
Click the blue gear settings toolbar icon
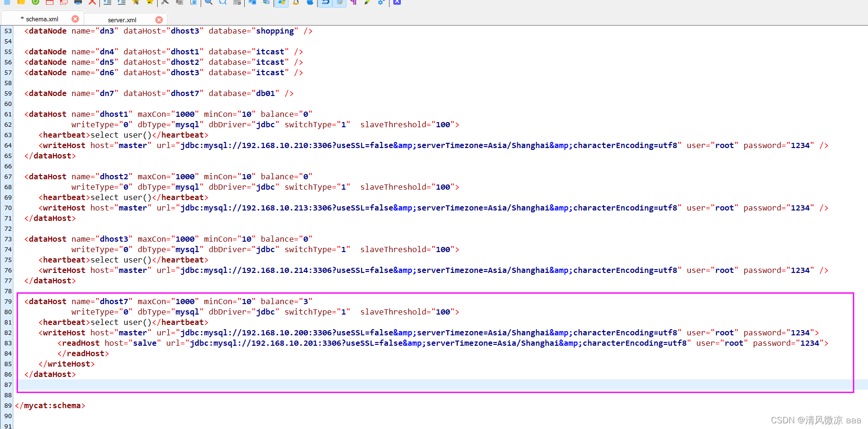coord(381,2)
